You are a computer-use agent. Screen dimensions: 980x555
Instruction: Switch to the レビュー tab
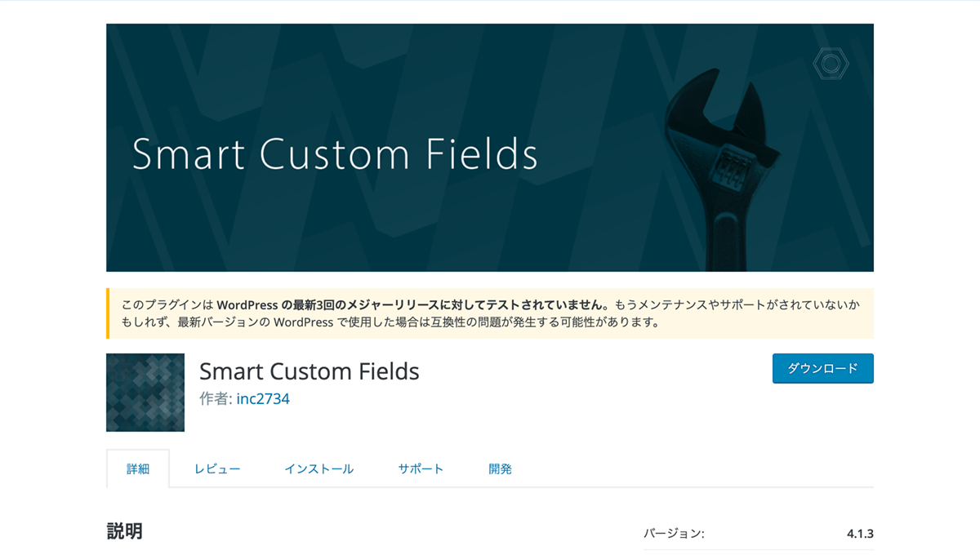(217, 469)
